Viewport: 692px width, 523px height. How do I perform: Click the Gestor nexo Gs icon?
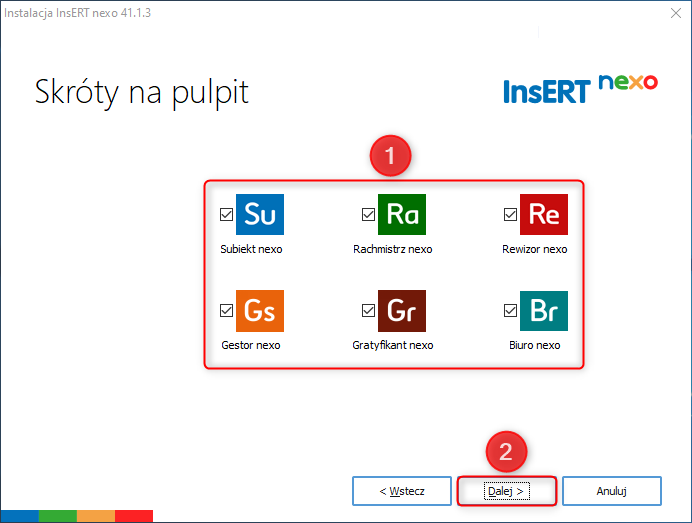click(260, 311)
